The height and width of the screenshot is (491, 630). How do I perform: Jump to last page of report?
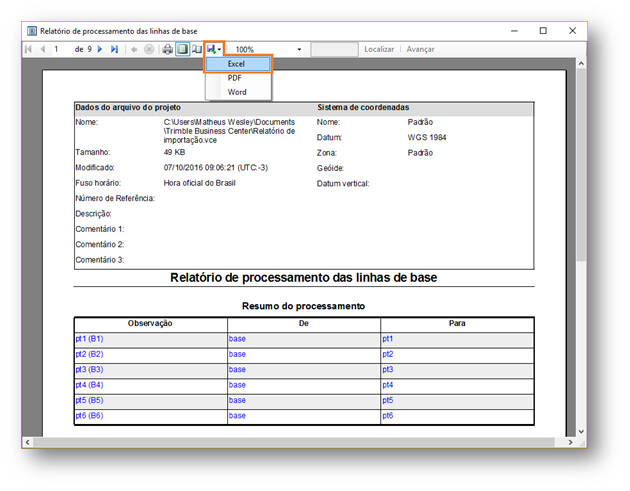click(114, 49)
